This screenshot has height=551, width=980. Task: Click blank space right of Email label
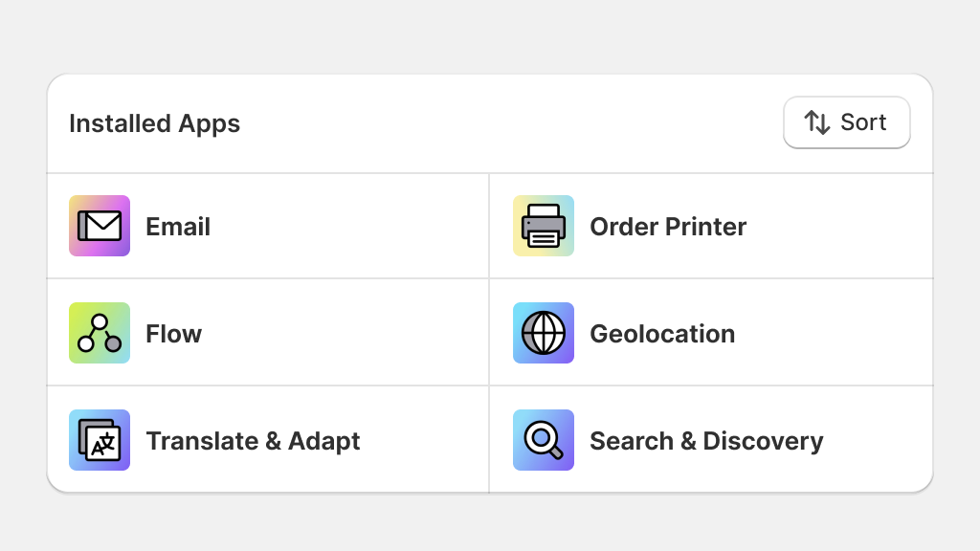(x=348, y=226)
